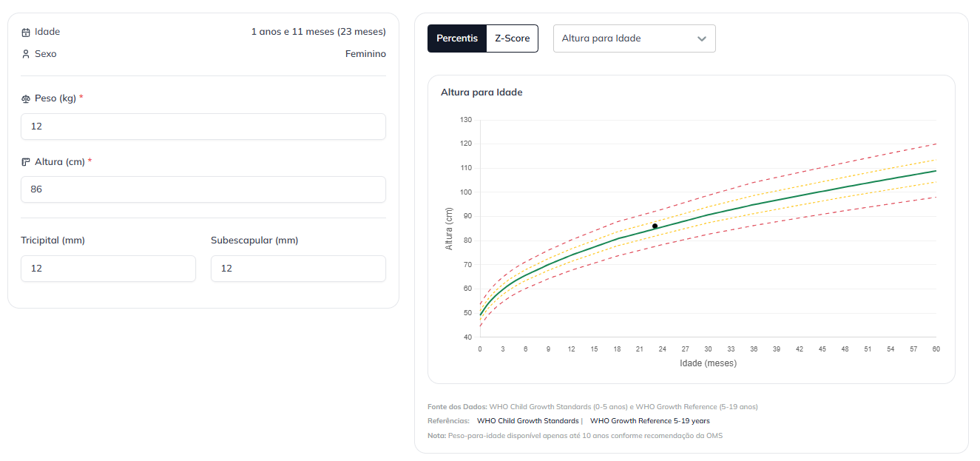Click the ruler icon beside Altura
Image resolution: width=980 pixels, height=461 pixels.
coord(26,162)
